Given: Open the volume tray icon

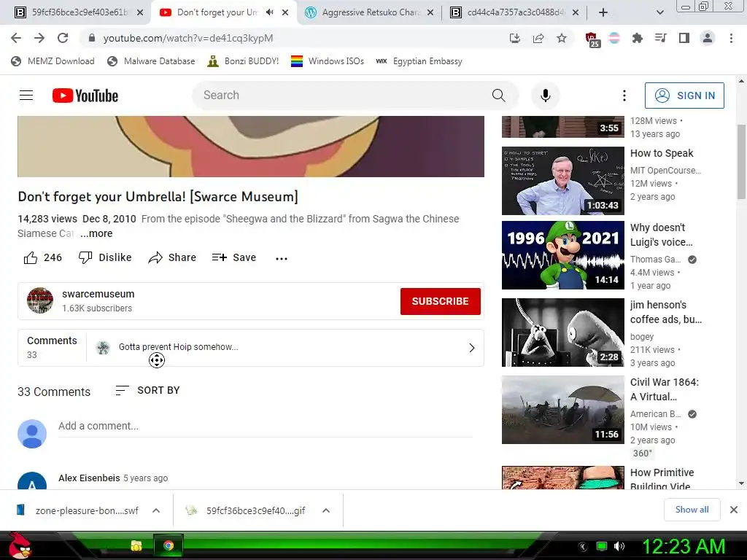Looking at the screenshot, I should [x=619, y=546].
